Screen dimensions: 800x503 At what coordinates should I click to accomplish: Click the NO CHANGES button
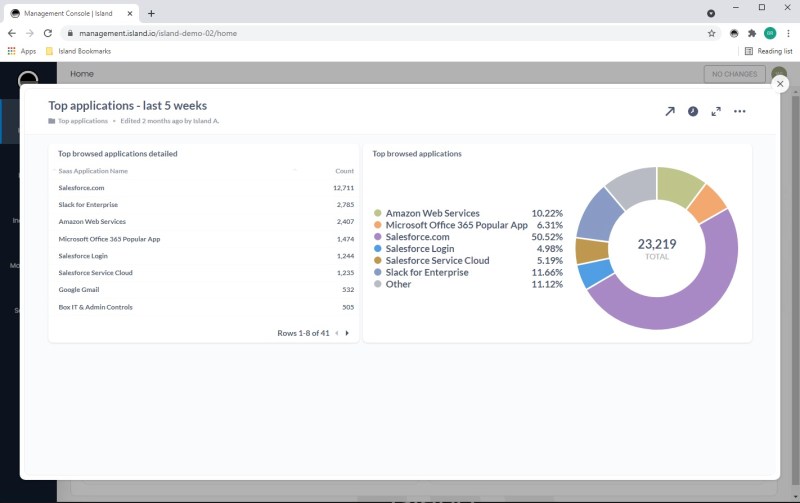[734, 74]
